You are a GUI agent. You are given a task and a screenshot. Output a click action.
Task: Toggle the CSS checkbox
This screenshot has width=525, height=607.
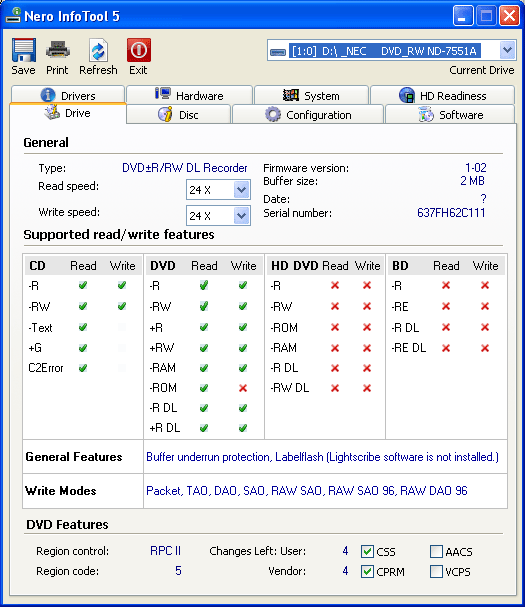click(367, 551)
